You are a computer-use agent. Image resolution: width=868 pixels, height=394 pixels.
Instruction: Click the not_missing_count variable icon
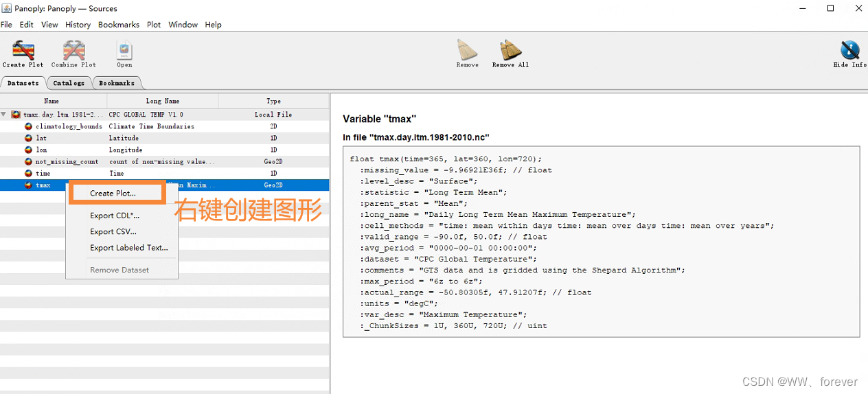pyautogui.click(x=28, y=161)
